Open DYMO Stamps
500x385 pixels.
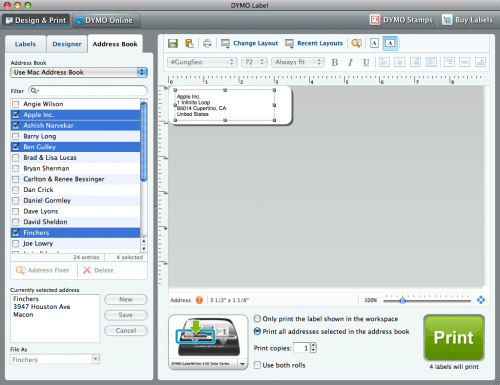point(401,20)
